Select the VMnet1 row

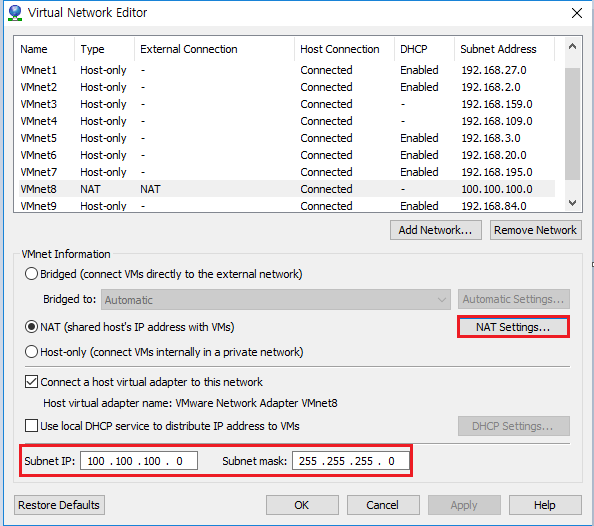click(x=287, y=70)
